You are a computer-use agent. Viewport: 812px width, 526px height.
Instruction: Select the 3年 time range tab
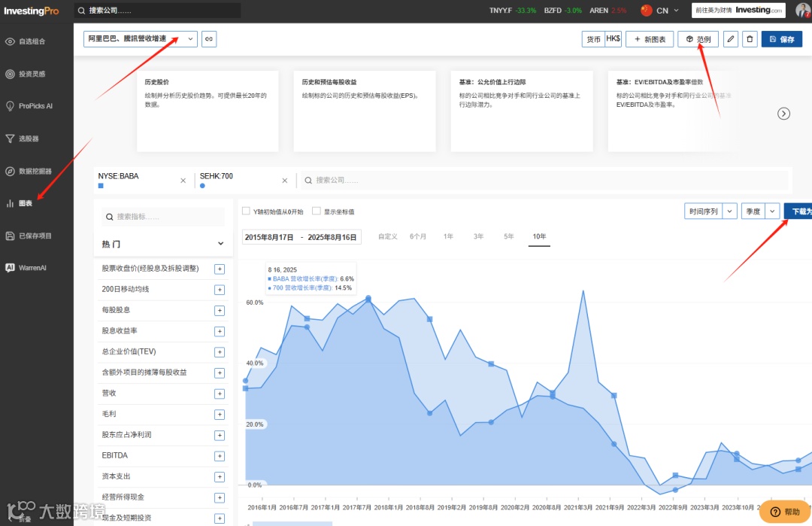pyautogui.click(x=478, y=236)
